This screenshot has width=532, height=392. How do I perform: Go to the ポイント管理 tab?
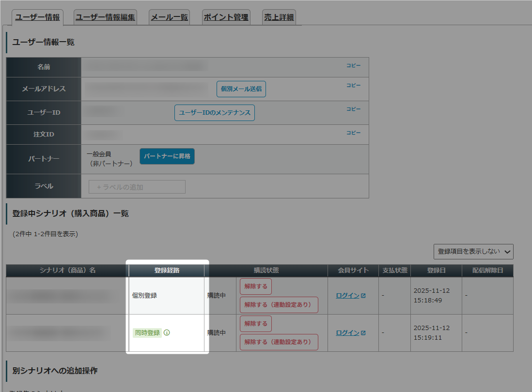[226, 17]
